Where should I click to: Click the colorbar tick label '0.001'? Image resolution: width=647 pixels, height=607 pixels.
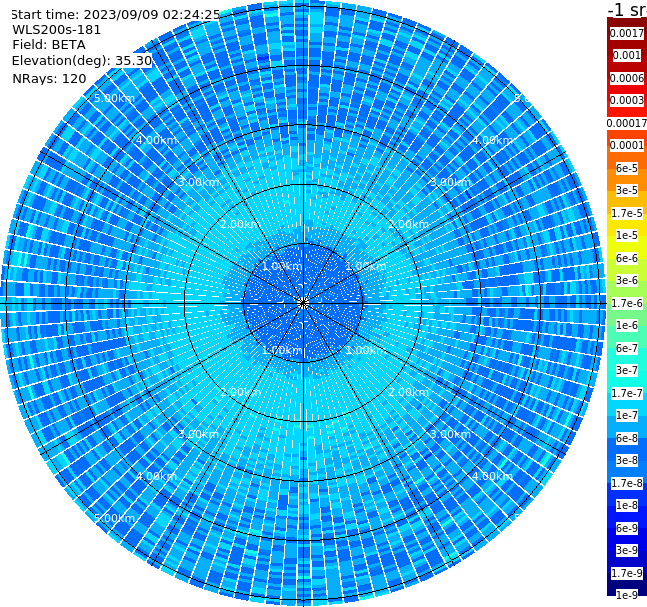coord(627,55)
